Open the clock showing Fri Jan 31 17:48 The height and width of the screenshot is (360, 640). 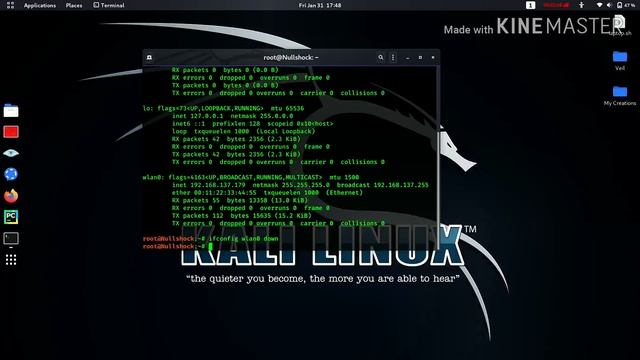[320, 5]
